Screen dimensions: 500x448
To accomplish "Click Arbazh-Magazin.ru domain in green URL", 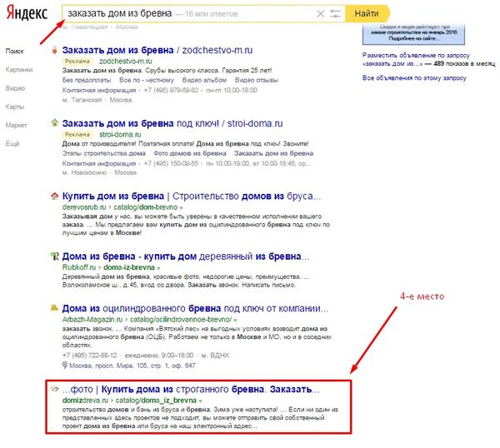I will [x=92, y=319].
